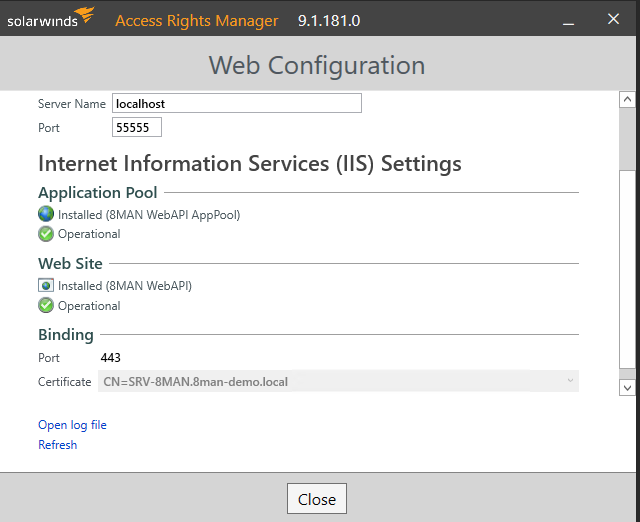Click the Certificate label
This screenshot has width=640, height=522.
[64, 382]
